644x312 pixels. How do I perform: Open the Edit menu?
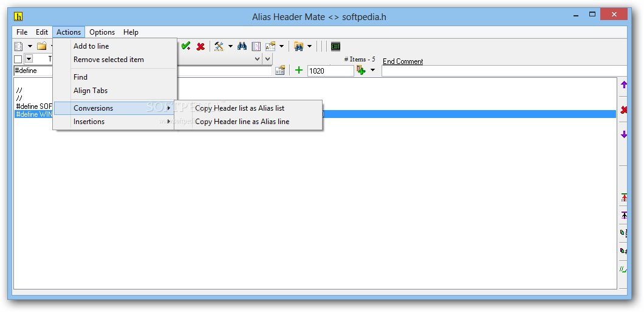tap(42, 32)
